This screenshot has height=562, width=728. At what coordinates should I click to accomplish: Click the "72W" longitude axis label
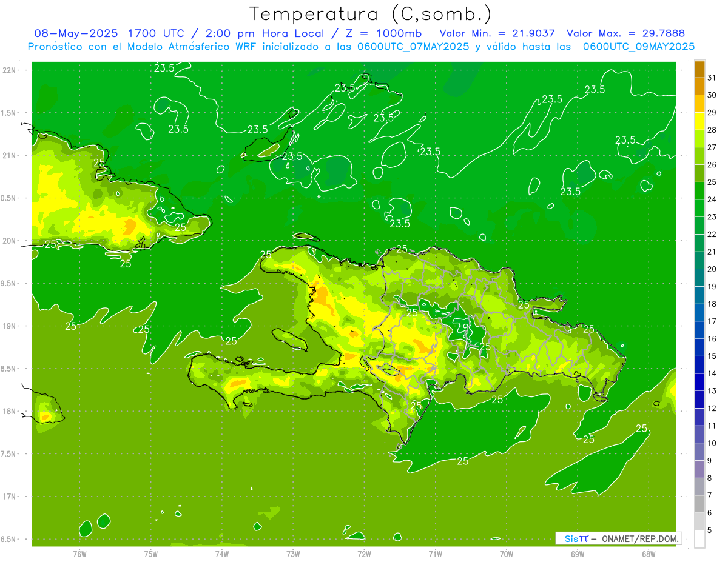(364, 554)
